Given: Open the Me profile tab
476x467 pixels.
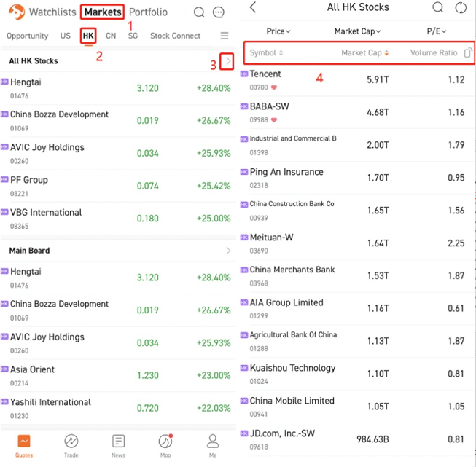Looking at the screenshot, I should pyautogui.click(x=213, y=446).
